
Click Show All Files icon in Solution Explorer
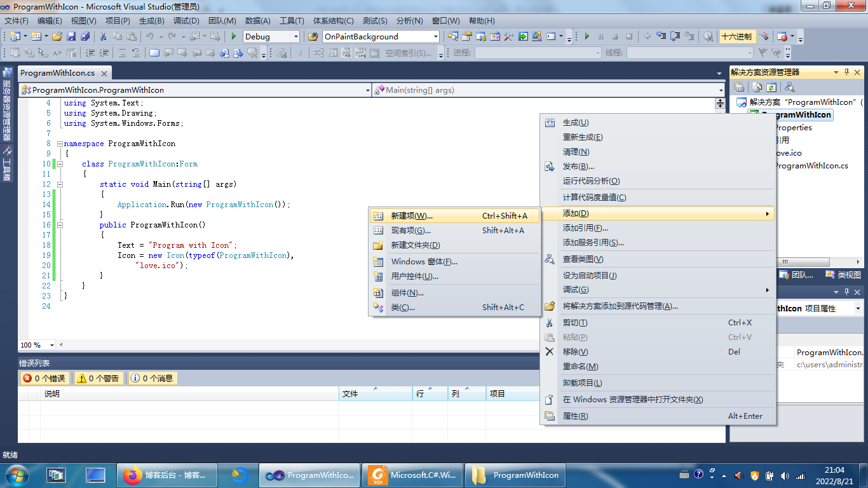coord(757,87)
